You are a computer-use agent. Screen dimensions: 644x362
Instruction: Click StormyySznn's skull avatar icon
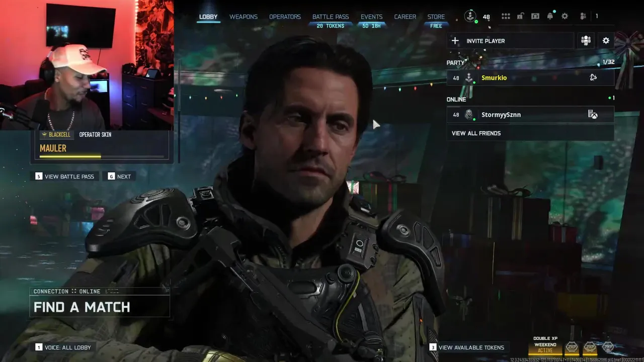click(x=469, y=115)
